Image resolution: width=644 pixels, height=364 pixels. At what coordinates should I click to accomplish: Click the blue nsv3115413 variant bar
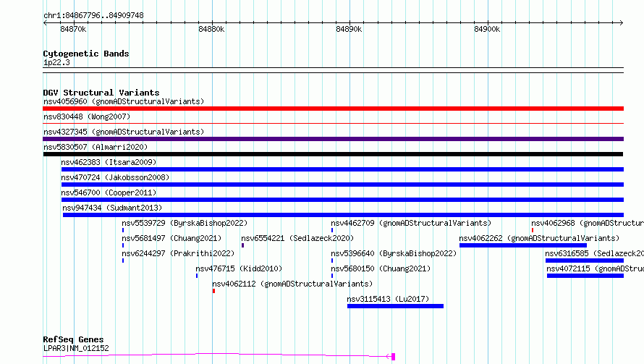[395, 306]
